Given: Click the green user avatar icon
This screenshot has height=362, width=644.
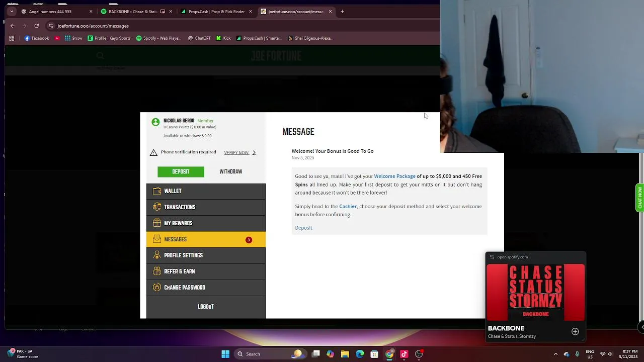Looking at the screenshot, I should [155, 122].
